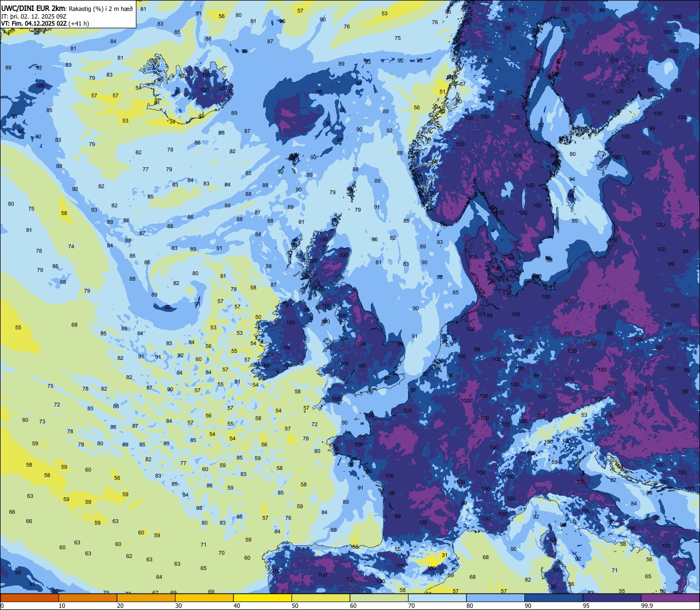
Task: Click the purple 99.9+ legend color swatch
Action: tap(670, 598)
